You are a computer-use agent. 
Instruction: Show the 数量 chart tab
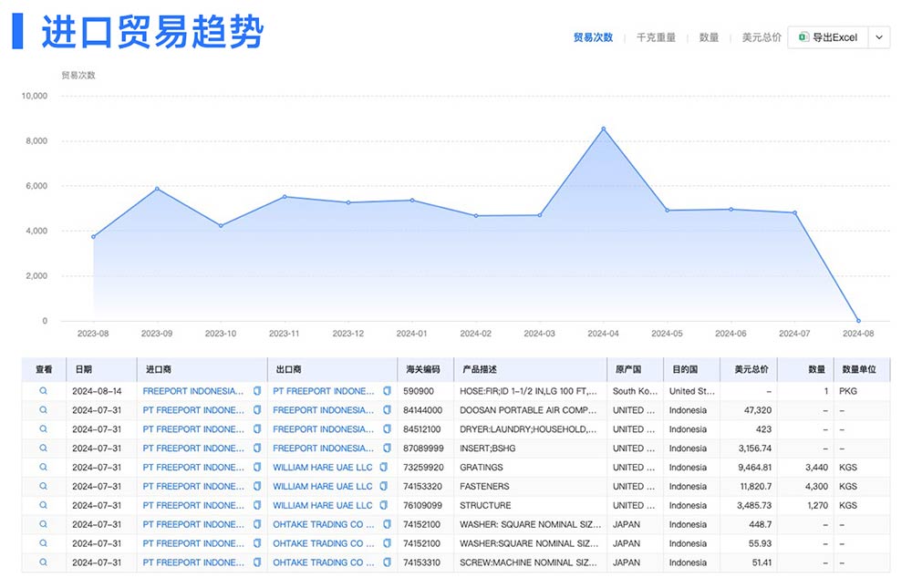tap(709, 37)
